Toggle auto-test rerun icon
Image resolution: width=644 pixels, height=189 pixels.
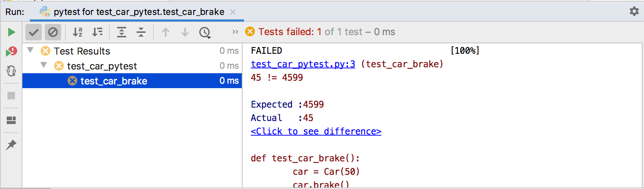tap(12, 71)
